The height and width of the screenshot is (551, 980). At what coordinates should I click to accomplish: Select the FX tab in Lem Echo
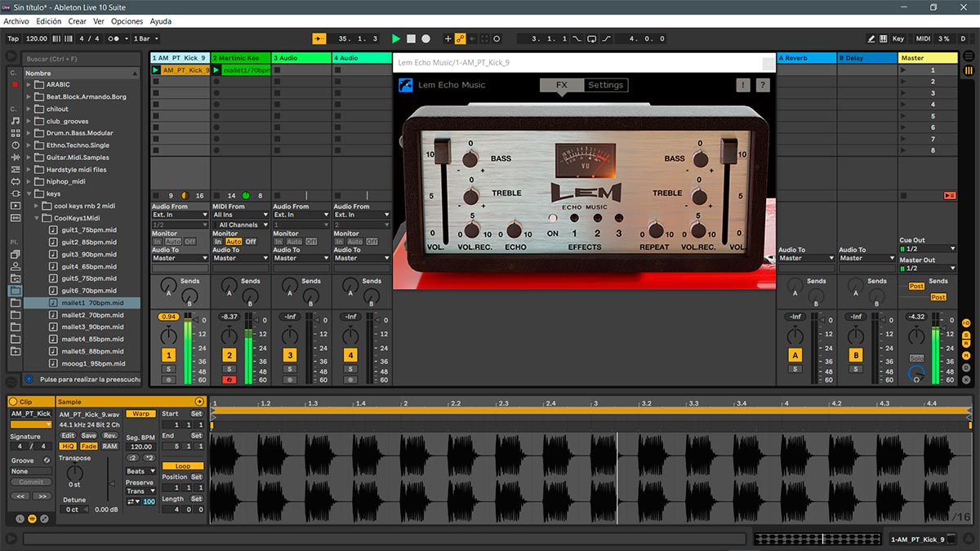562,85
